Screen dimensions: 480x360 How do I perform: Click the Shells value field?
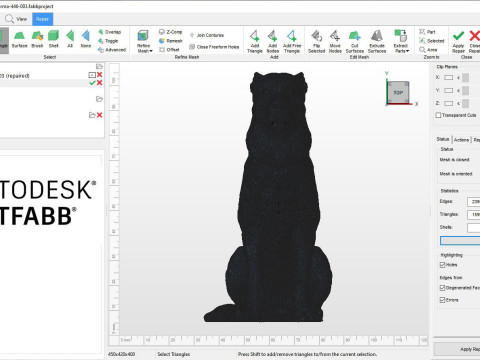pyautogui.click(x=474, y=228)
